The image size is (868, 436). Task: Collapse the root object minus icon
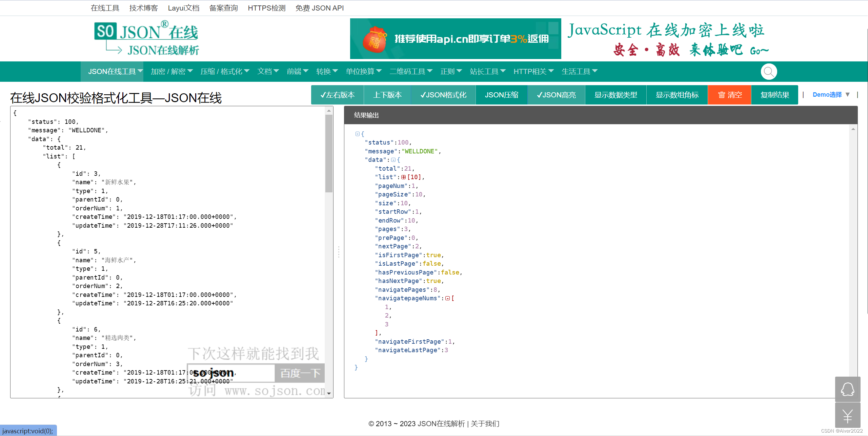tap(357, 134)
